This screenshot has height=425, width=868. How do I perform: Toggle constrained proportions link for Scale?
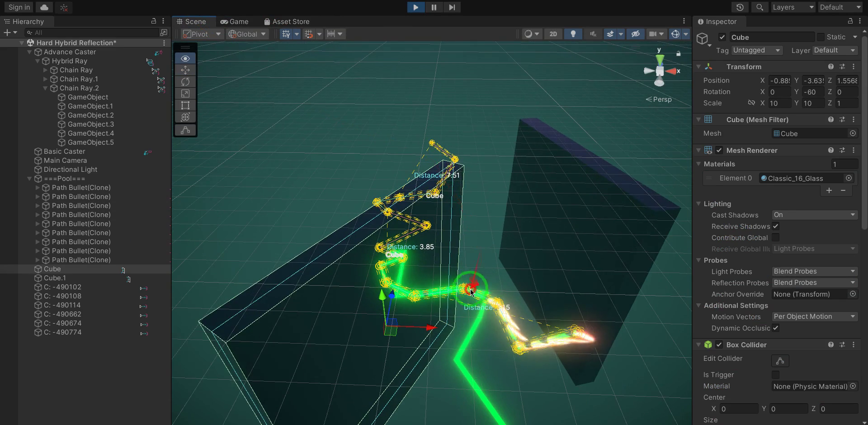pyautogui.click(x=751, y=103)
